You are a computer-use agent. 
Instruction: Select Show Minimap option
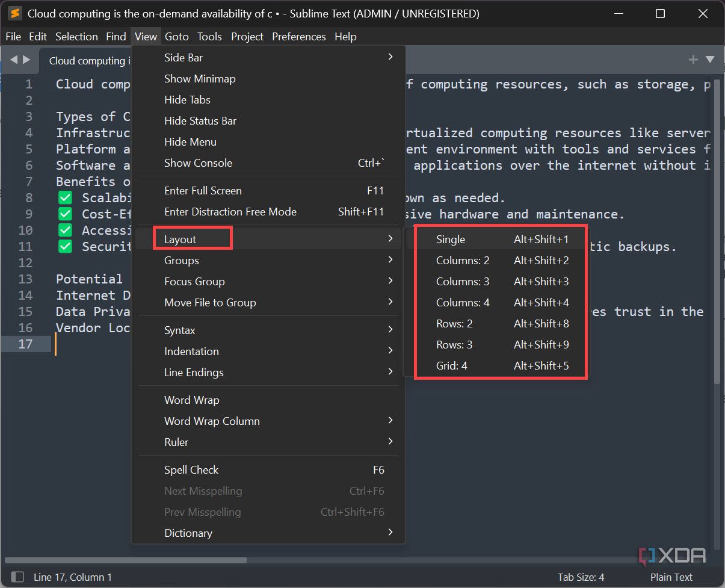[x=200, y=79]
